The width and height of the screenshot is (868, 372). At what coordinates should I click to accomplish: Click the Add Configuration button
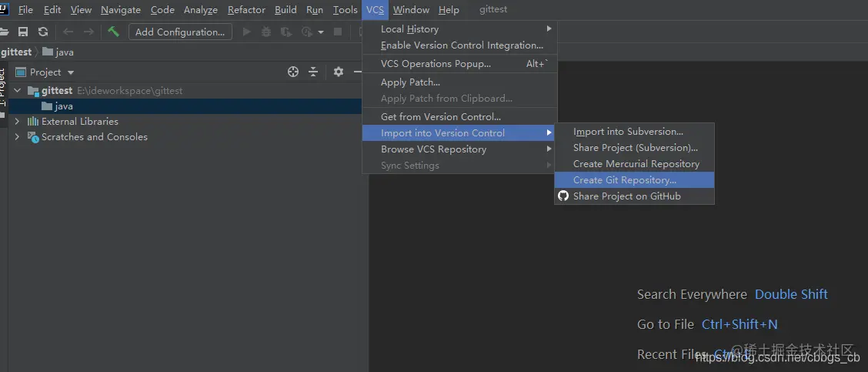180,32
